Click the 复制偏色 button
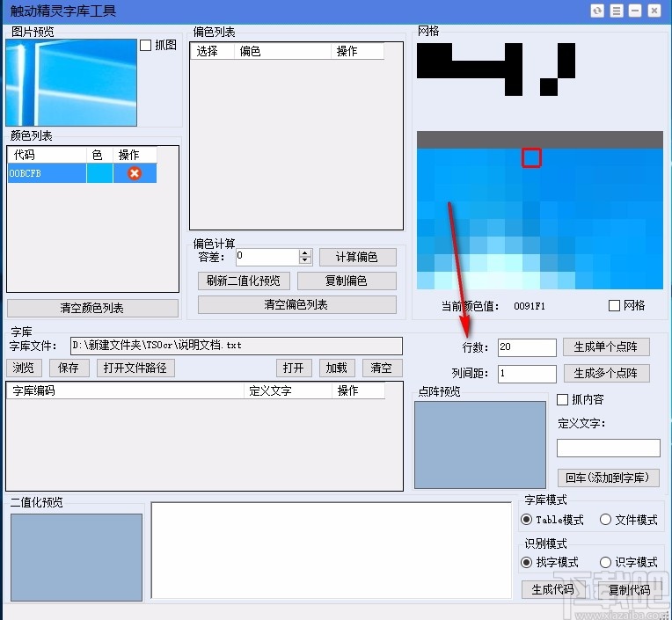 pos(347,281)
